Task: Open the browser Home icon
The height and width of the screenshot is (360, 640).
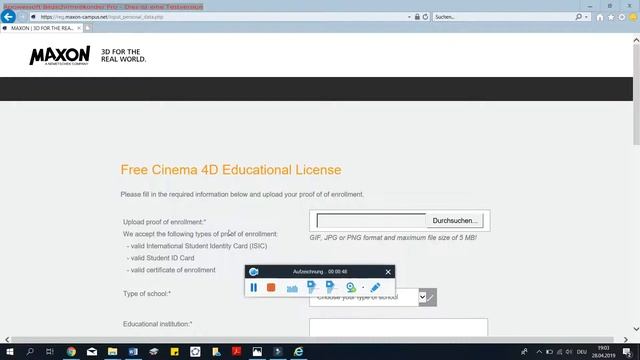Action: [600, 17]
